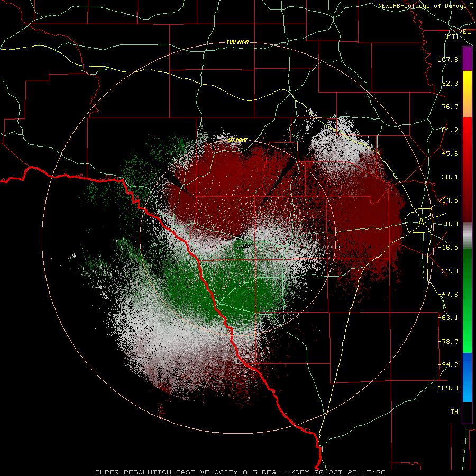Select the 61.2 value on the velocity scale
This screenshot has height=476, width=476.
click(x=450, y=130)
